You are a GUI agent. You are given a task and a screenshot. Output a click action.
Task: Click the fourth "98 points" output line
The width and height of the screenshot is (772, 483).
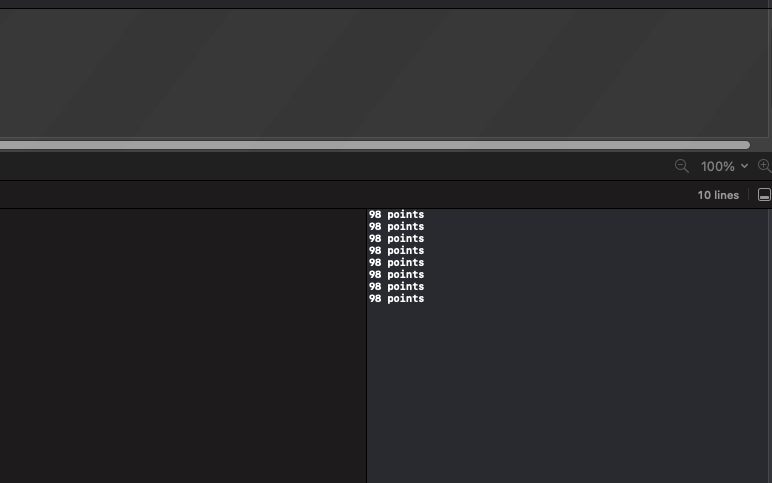click(396, 251)
